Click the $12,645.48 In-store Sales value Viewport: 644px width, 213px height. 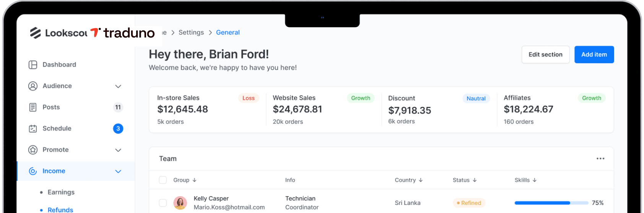(x=183, y=109)
